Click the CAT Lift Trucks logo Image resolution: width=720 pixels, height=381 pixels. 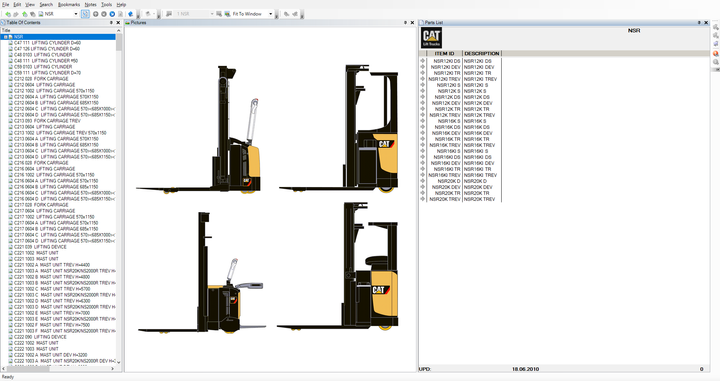[x=432, y=38]
